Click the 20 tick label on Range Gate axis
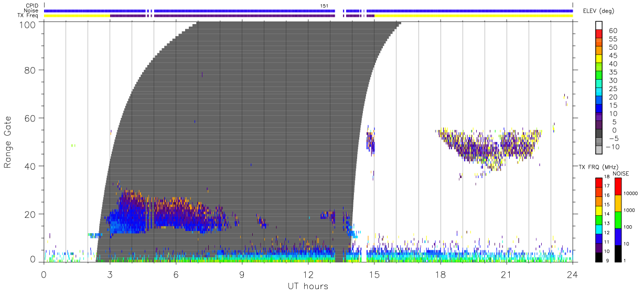Screen dimensions: 644x297 30,214
